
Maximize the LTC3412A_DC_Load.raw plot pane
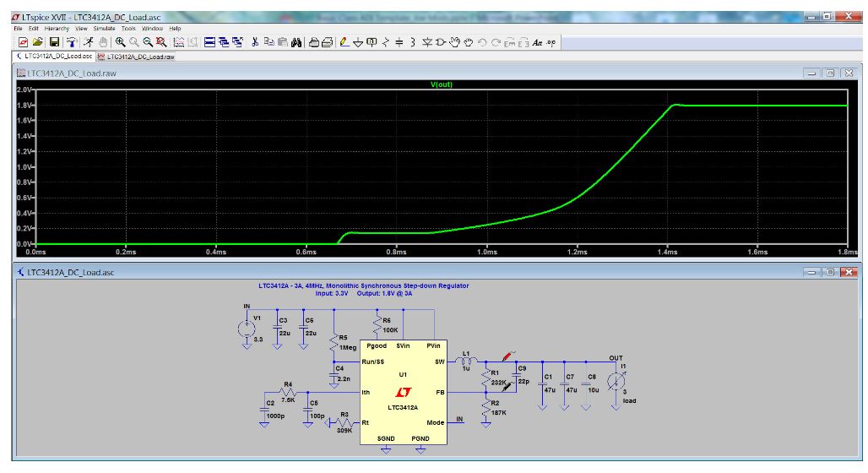point(830,73)
